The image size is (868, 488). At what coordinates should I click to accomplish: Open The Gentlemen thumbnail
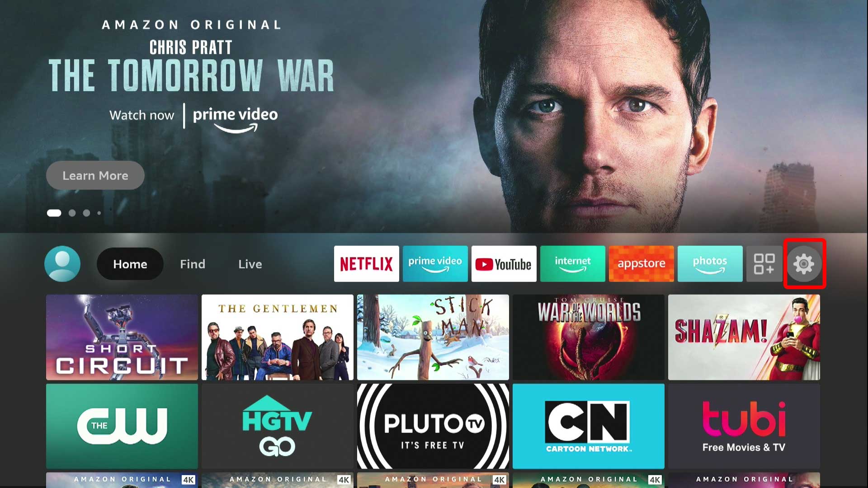277,337
